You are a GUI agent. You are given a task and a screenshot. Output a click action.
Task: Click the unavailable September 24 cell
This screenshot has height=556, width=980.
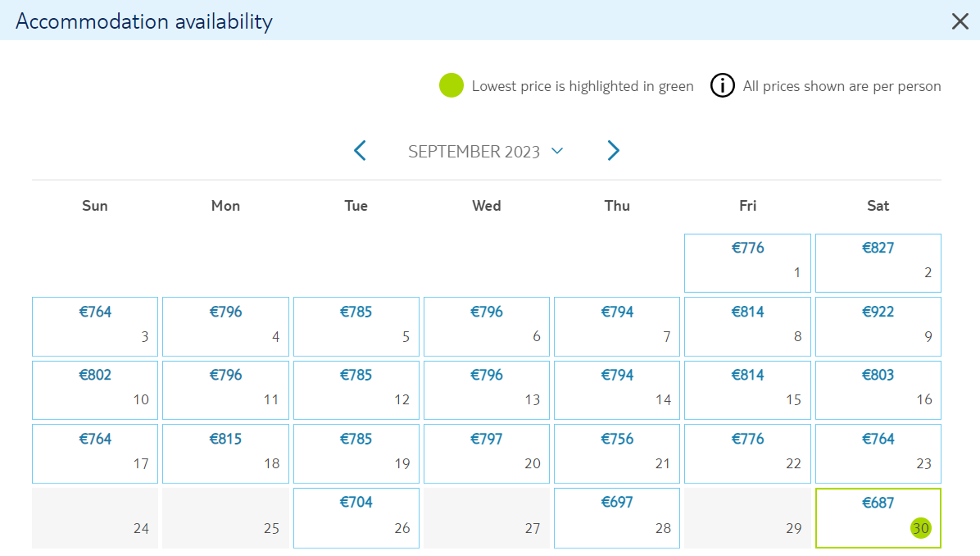point(95,517)
